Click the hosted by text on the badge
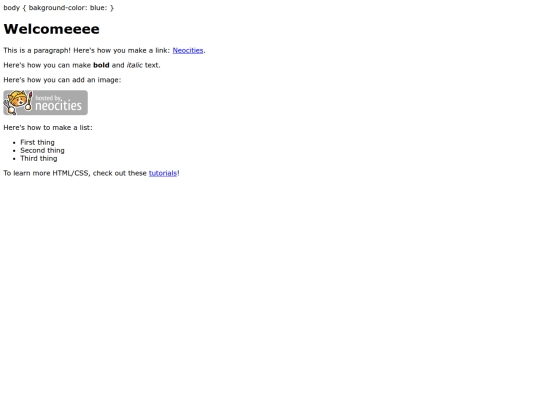This screenshot has height=405, width=540. click(x=48, y=98)
